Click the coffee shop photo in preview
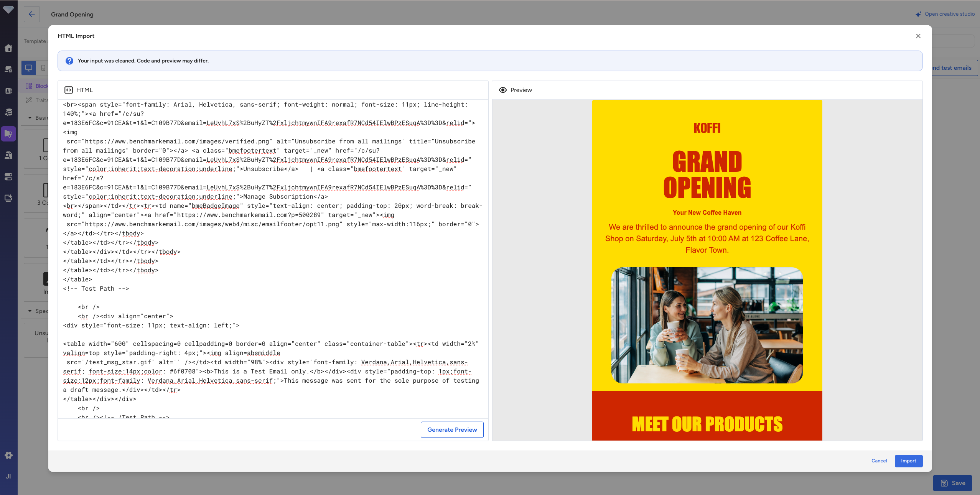 pos(707,325)
